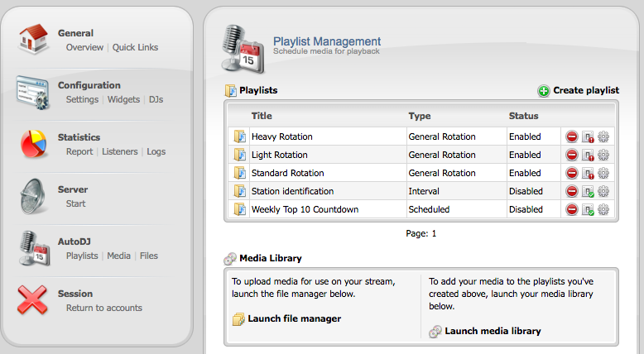This screenshot has height=354, width=644.
Task: Delete the Heavy Rotation playlist
Action: click(572, 136)
